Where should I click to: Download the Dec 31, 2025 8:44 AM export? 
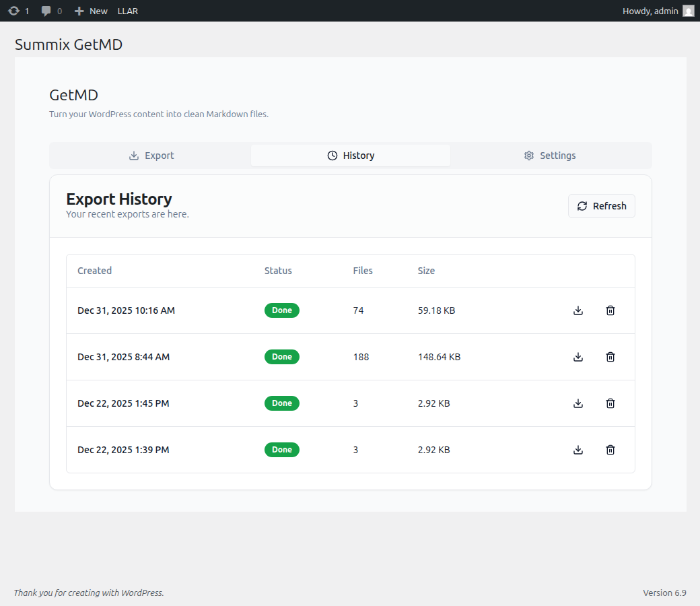tap(578, 357)
